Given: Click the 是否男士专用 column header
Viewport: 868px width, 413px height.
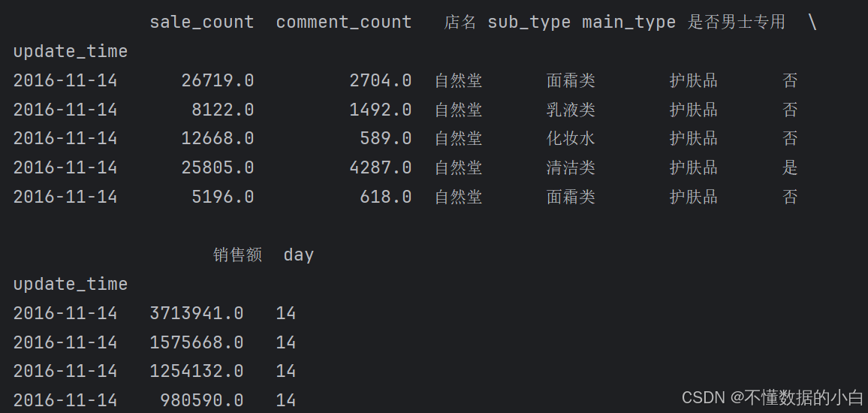Looking at the screenshot, I should tap(737, 22).
